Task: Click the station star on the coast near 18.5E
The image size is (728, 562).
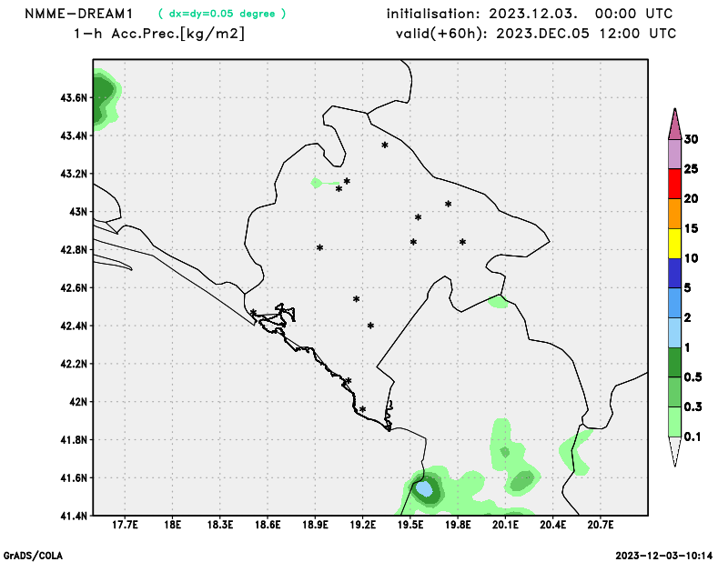Action: [x=254, y=312]
